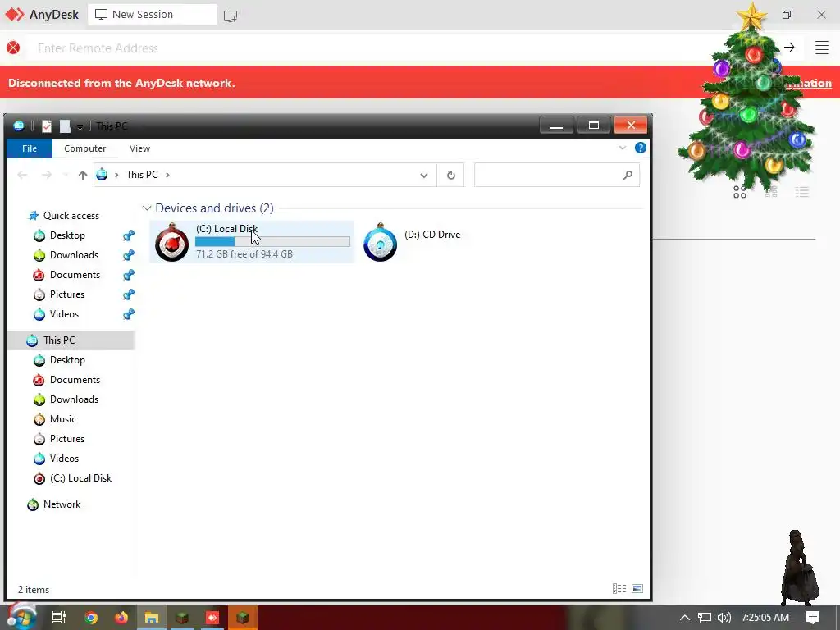Image resolution: width=840 pixels, height=630 pixels.
Task: Click the Start button
Action: coord(21,617)
